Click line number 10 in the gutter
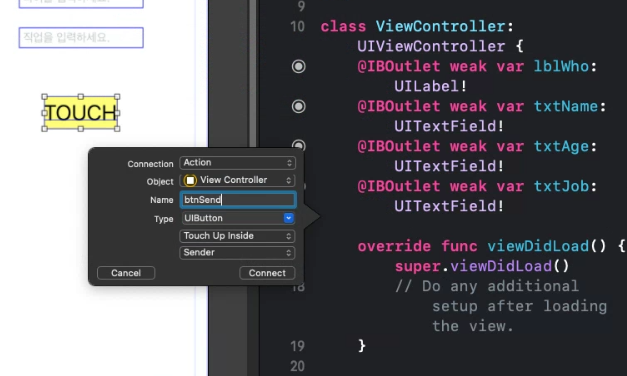The height and width of the screenshot is (376, 627). 298,26
